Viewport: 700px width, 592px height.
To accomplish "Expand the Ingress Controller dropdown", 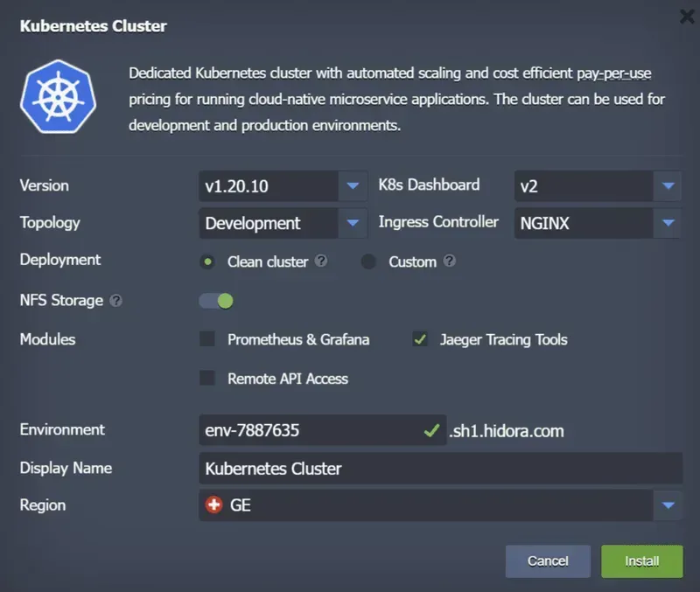I will point(668,223).
